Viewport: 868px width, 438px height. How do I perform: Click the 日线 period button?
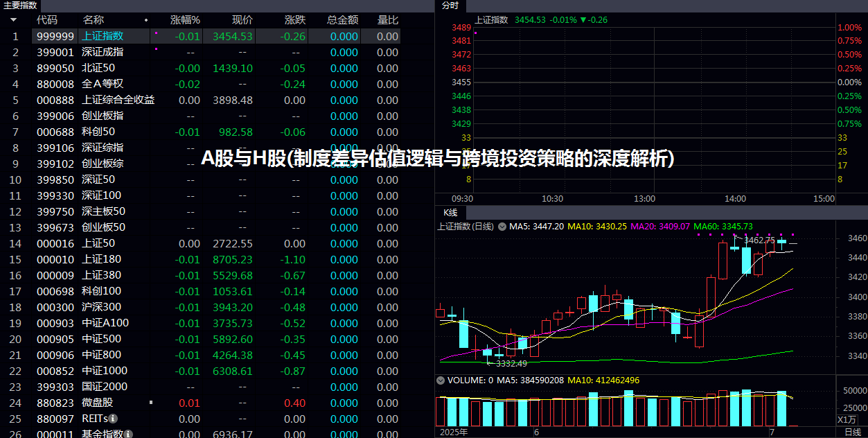click(x=853, y=432)
